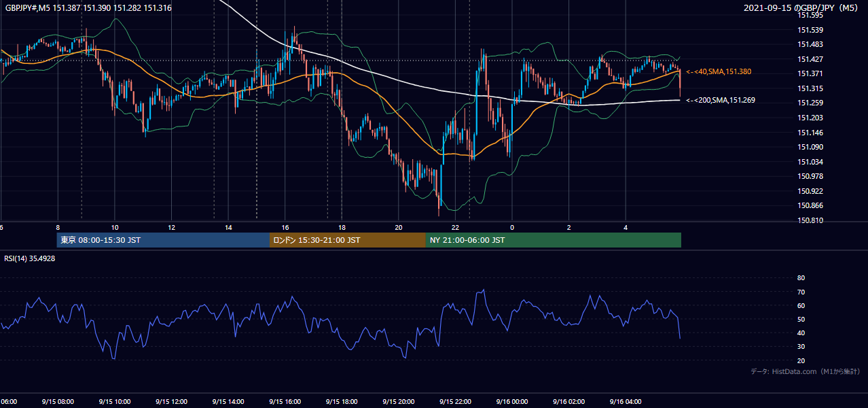Click price axis value 151.034
The height and width of the screenshot is (408, 868).
click(x=810, y=162)
